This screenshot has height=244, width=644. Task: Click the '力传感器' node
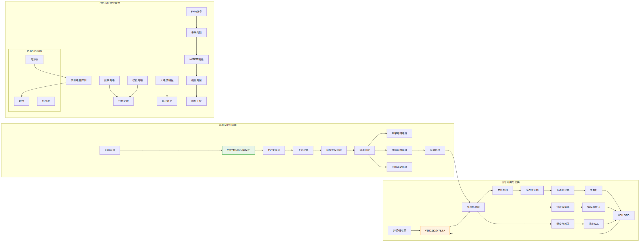click(x=503, y=190)
